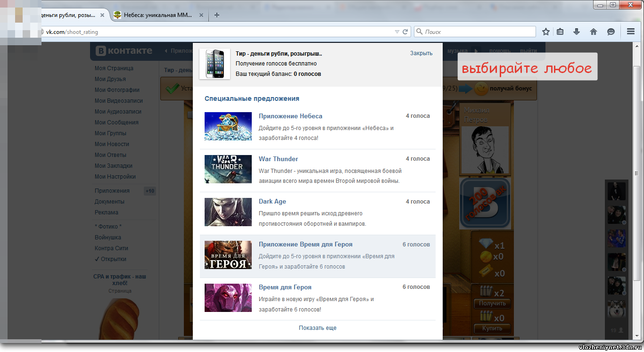This screenshot has width=644, height=352.
Task: Open Мои Друзья in sidebar
Action: click(110, 79)
